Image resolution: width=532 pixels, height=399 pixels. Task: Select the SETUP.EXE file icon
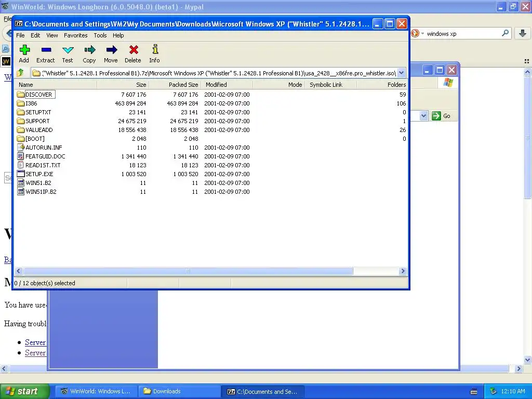click(21, 174)
